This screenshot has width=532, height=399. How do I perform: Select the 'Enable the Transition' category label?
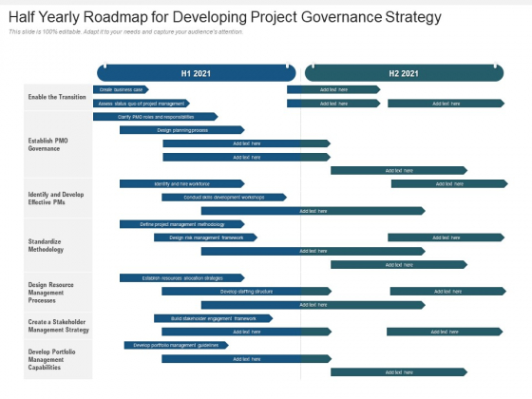coord(57,97)
